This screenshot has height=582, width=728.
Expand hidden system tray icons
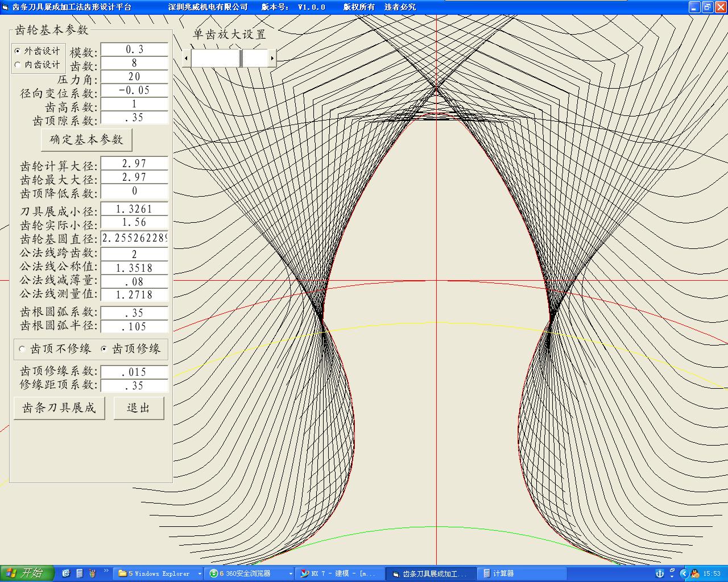684,573
